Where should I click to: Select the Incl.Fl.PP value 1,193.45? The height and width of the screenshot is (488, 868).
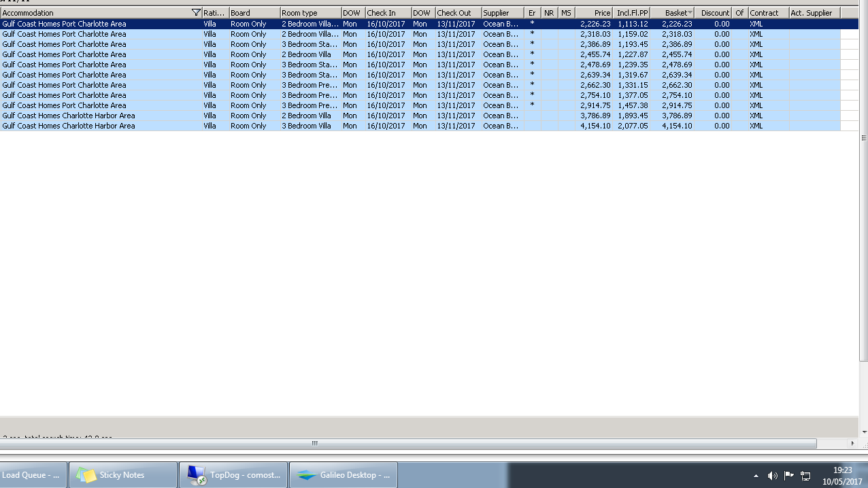click(633, 44)
